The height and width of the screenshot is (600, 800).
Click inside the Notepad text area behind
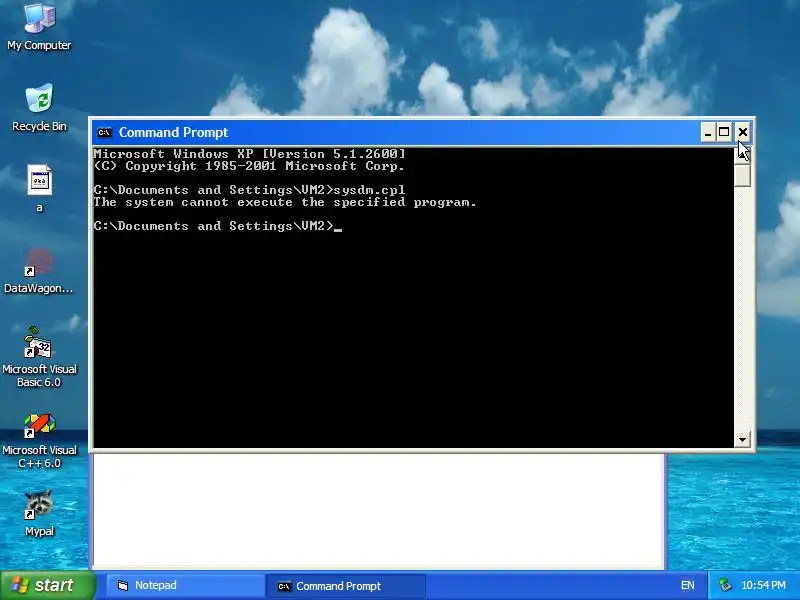tap(379, 510)
